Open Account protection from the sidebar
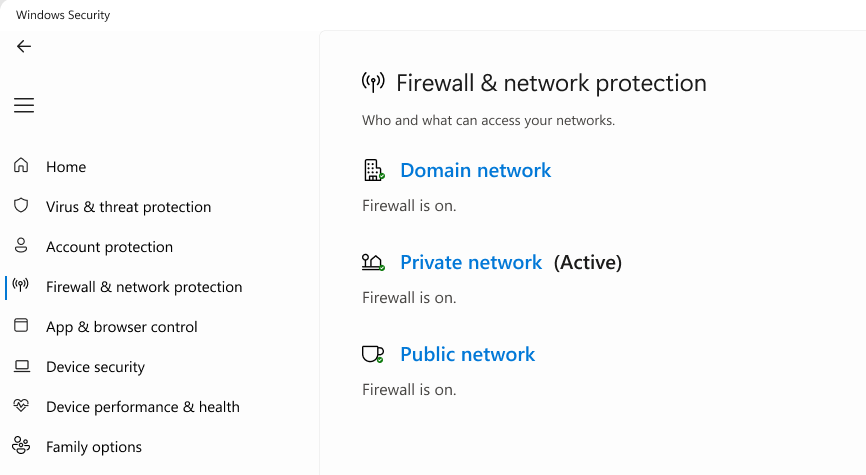Image resolution: width=866 pixels, height=475 pixels. pyautogui.click(x=109, y=247)
